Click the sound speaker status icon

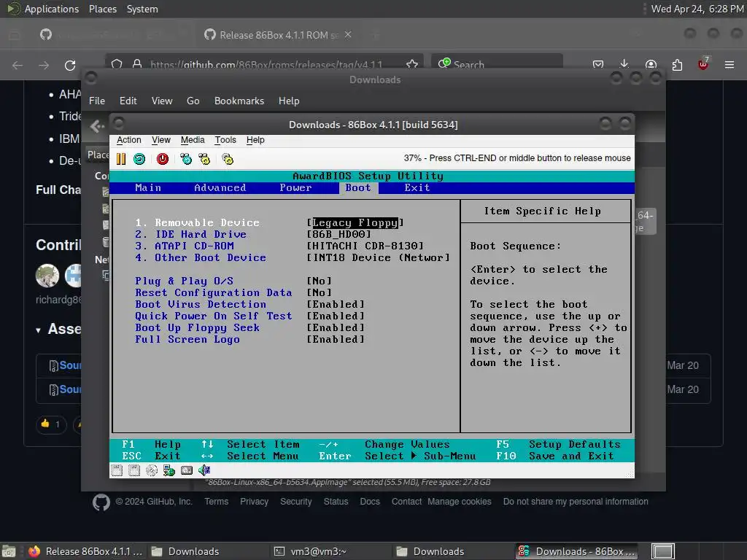[x=204, y=470]
